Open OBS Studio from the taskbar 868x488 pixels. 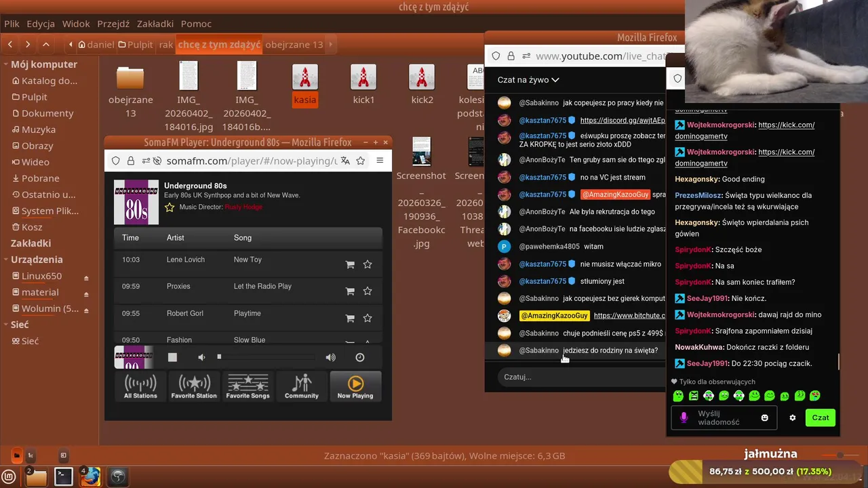(x=118, y=477)
